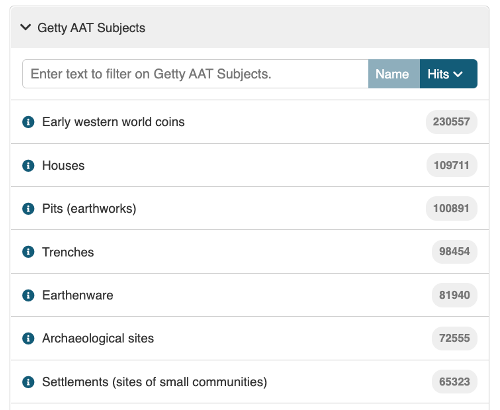
Task: Open info icon next to Earthenware
Action: [x=28, y=295]
